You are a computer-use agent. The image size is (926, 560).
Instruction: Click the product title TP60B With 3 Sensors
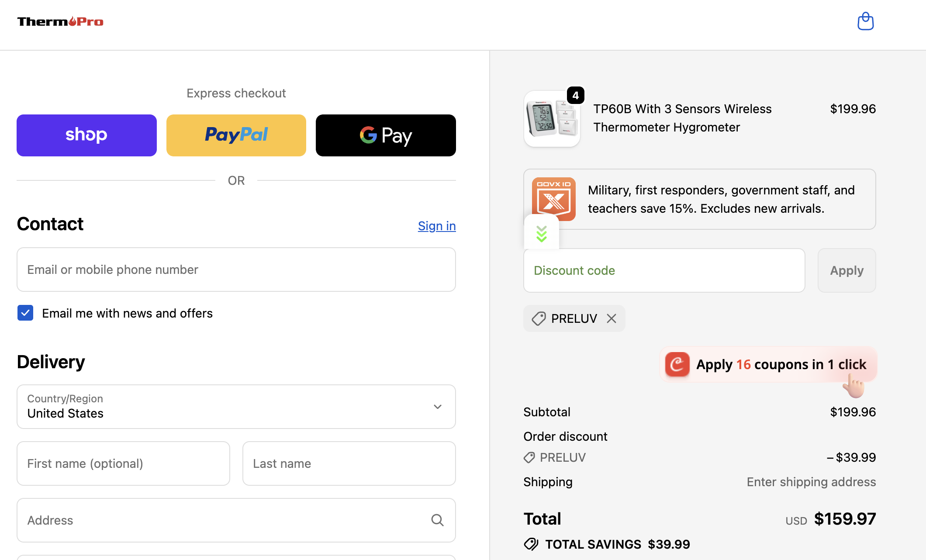tap(682, 118)
